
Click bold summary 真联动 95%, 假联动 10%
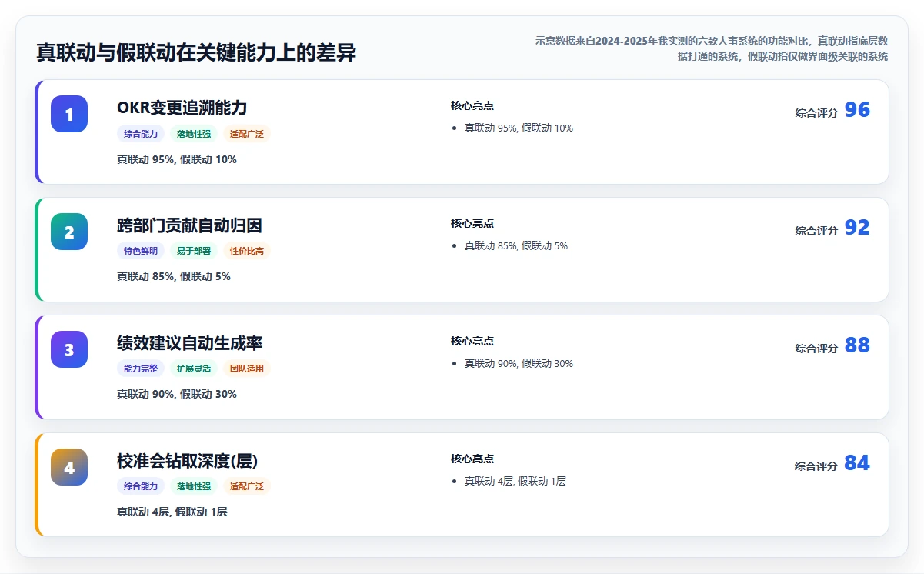[177, 159]
